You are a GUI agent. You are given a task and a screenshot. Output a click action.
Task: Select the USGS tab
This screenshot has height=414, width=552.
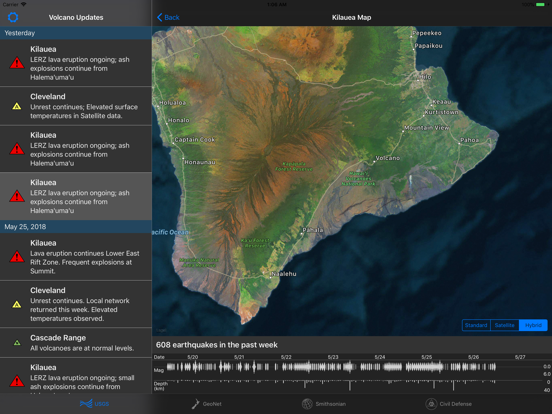pos(94,403)
